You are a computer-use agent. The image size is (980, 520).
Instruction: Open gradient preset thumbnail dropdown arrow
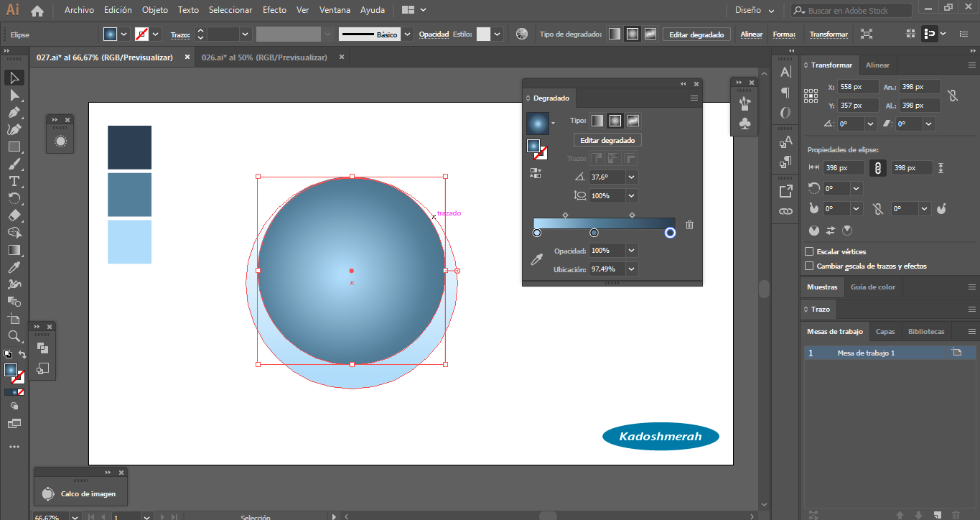553,124
